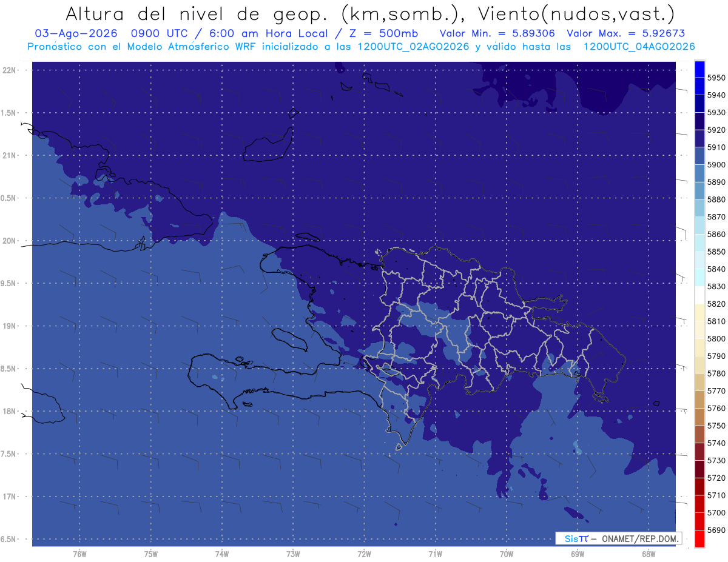This screenshot has height=562, width=728.
Task: Click the '68W' longitude axis label
Action: [x=648, y=554]
